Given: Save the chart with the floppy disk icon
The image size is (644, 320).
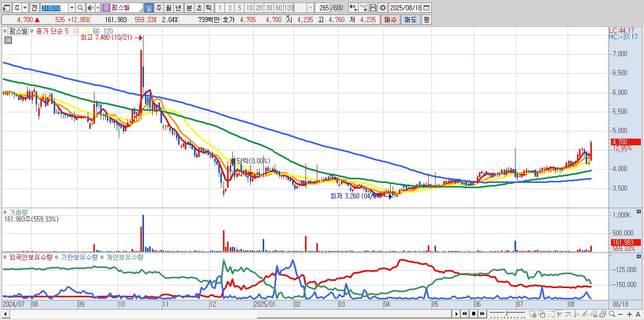Looking at the screenshot, I should click(373, 8).
